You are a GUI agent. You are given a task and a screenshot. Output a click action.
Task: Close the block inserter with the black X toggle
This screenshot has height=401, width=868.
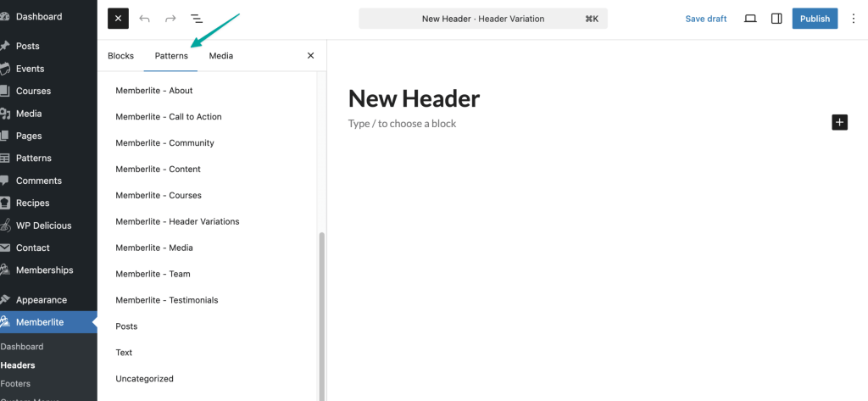[x=118, y=19]
